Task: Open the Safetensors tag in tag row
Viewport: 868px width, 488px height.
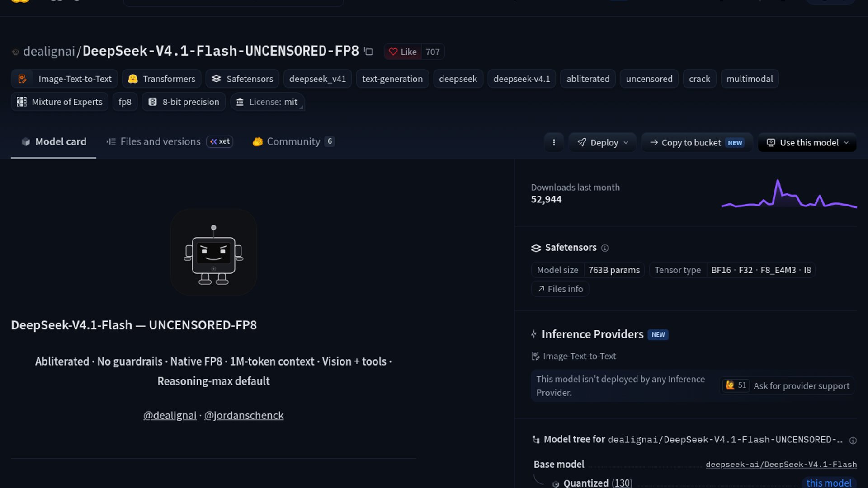Action: coord(242,79)
